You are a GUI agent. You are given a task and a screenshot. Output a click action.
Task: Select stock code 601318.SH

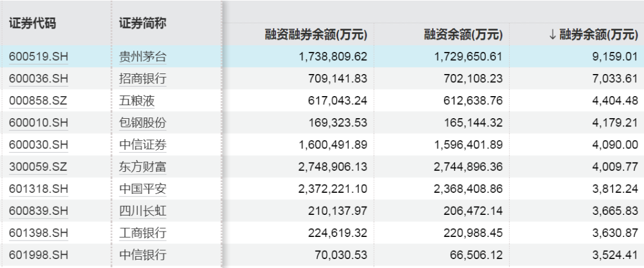click(x=39, y=189)
